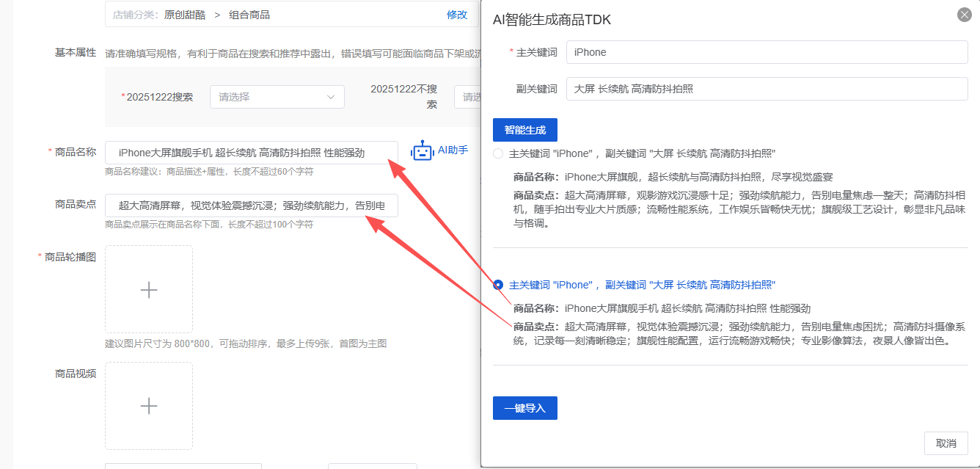Open the 20251222搜索 dropdown
Viewport: 980px width, 469px height.
(x=277, y=97)
